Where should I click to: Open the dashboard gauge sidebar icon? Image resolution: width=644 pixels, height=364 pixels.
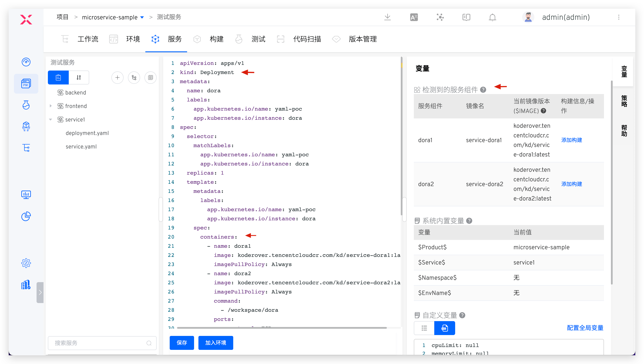coord(26,62)
